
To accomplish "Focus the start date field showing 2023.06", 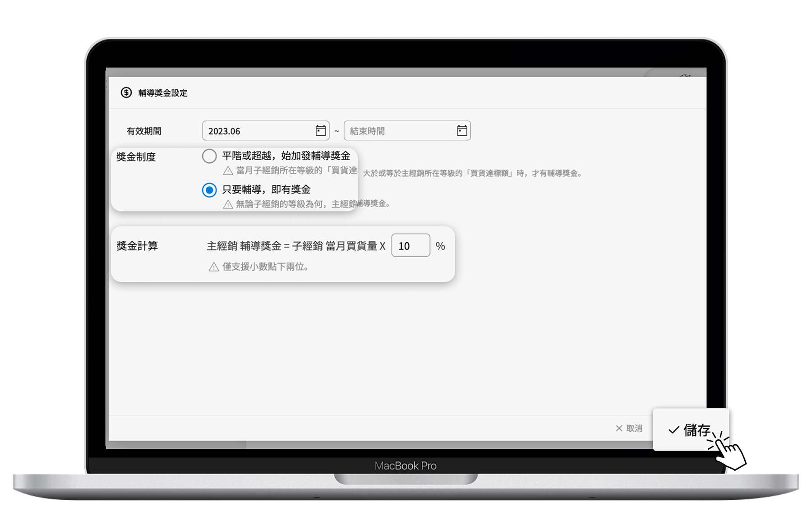I will tap(257, 131).
